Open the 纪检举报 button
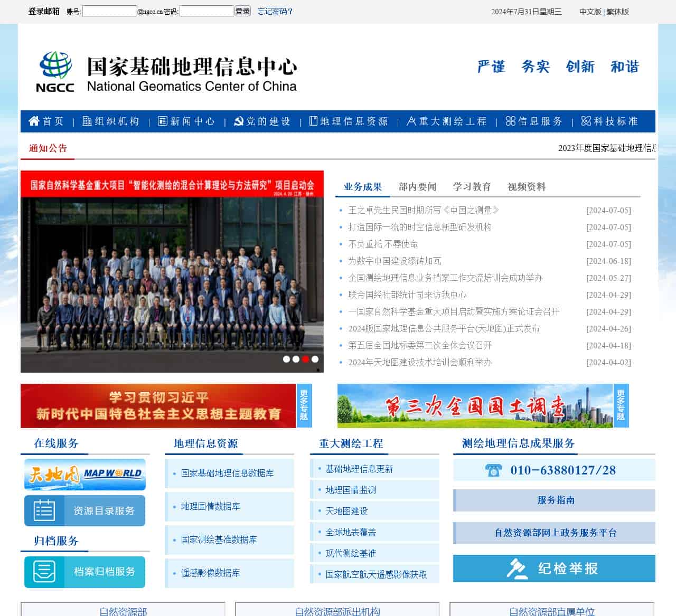Viewport: 676px width, 616px height. coord(555,568)
